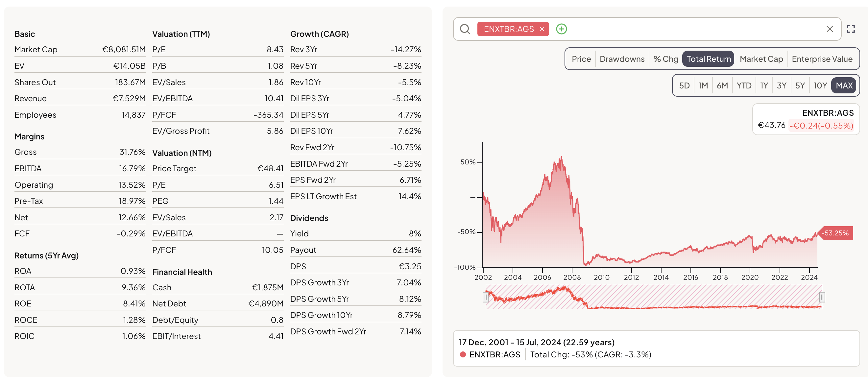Show Enterprise Value chart
Screen dimensions: 868x386
(822, 59)
